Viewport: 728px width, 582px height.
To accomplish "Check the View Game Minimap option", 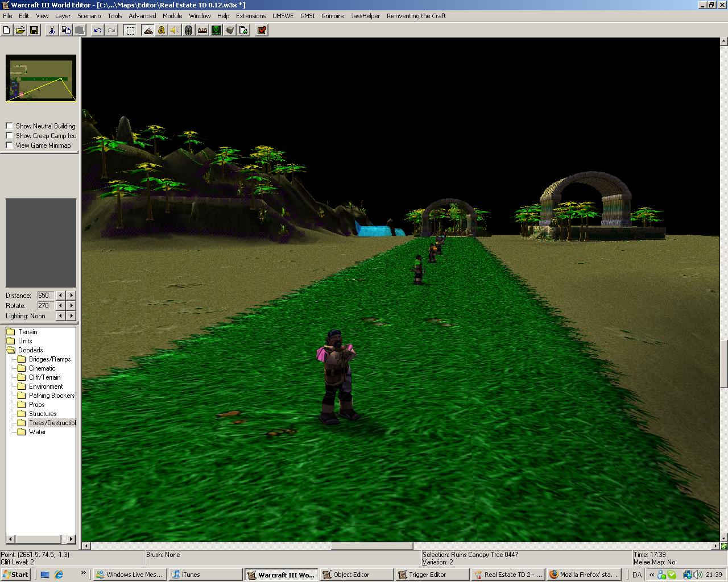I will (9, 145).
